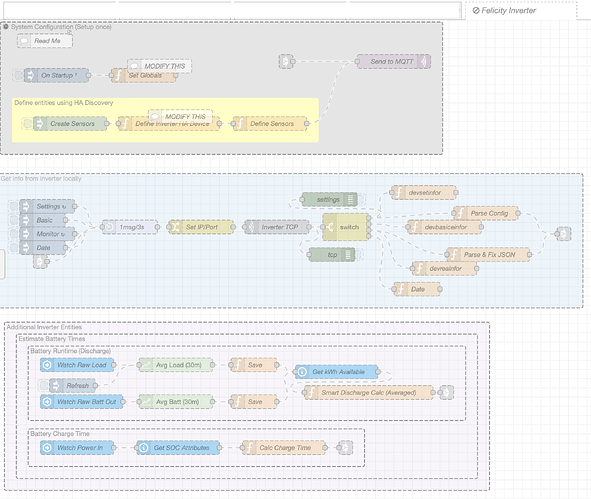The image size is (591, 499).
Task: Select link-in node wired to Send to MQTT
Action: pos(286,61)
